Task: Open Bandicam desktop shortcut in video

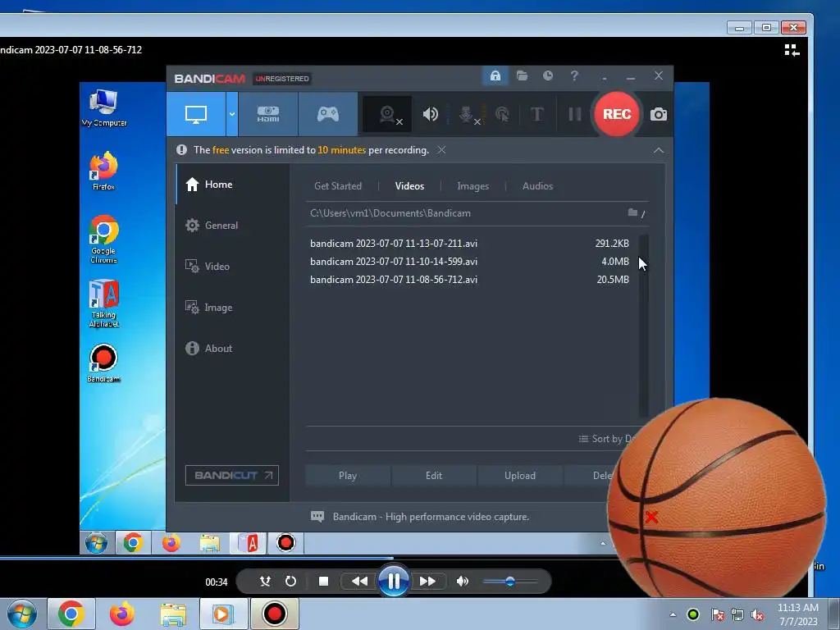Action: [103, 363]
